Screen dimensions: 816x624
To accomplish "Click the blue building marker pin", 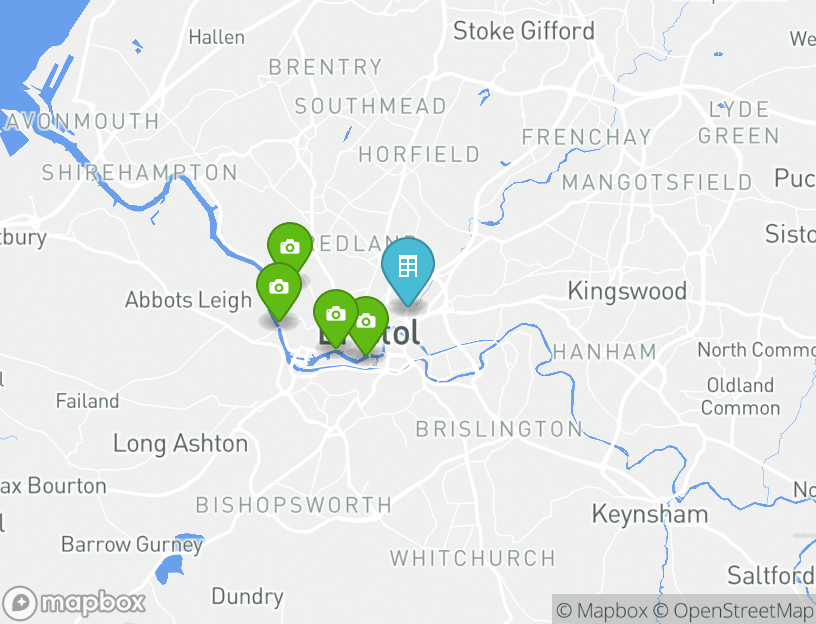I will pyautogui.click(x=407, y=271).
